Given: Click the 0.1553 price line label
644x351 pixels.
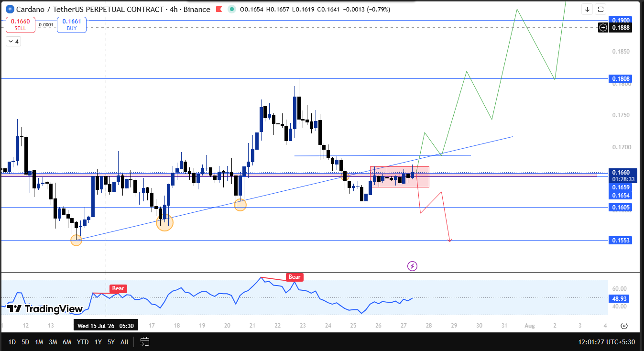Looking at the screenshot, I should (x=621, y=240).
